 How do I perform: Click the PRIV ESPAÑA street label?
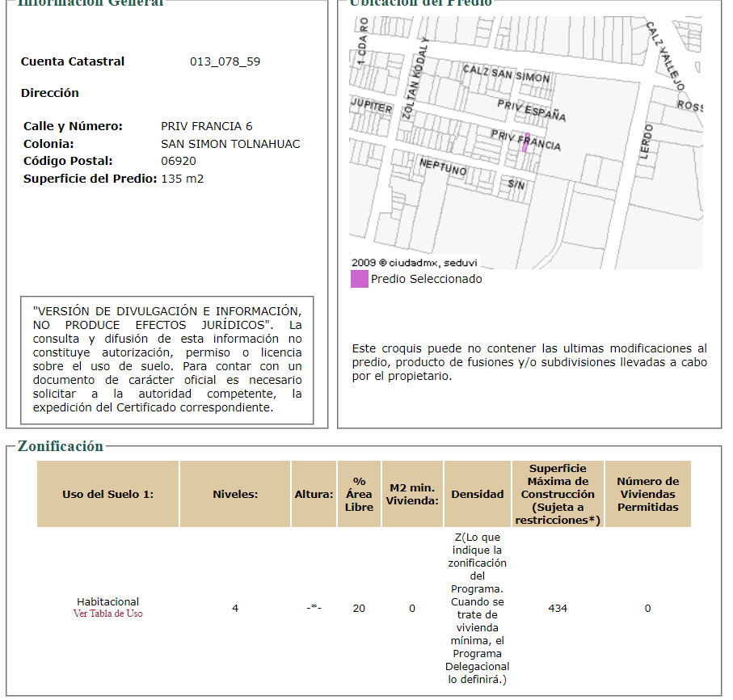point(532,111)
